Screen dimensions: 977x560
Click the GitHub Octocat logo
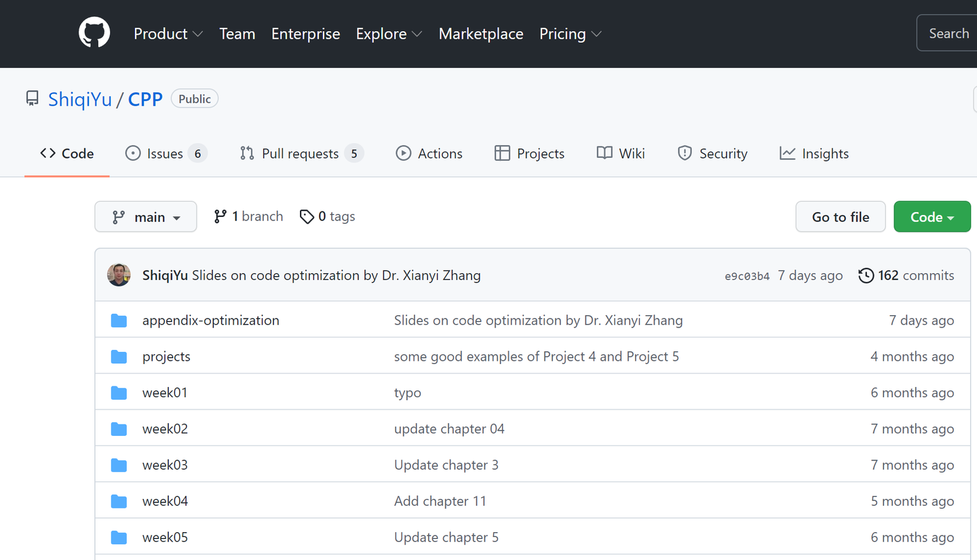coord(94,33)
